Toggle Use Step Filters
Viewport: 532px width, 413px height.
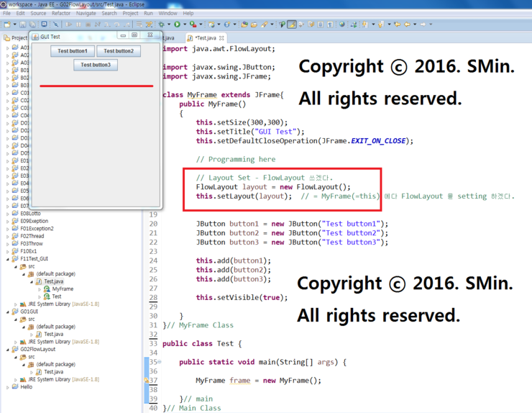coord(149,24)
